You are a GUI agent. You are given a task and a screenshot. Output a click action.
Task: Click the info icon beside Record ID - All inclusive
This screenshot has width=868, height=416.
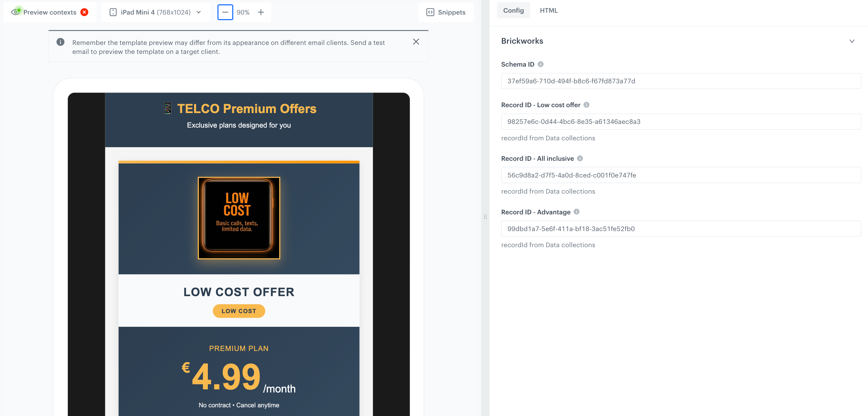pyautogui.click(x=580, y=158)
